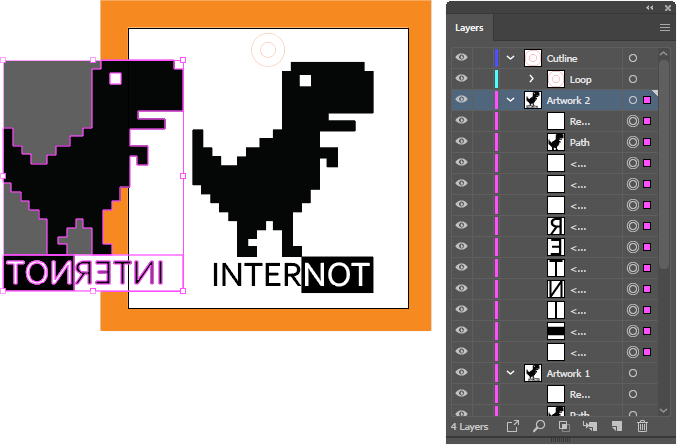The image size is (677, 445).
Task: Hide the mirrored N letter object
Action: pyautogui.click(x=461, y=289)
